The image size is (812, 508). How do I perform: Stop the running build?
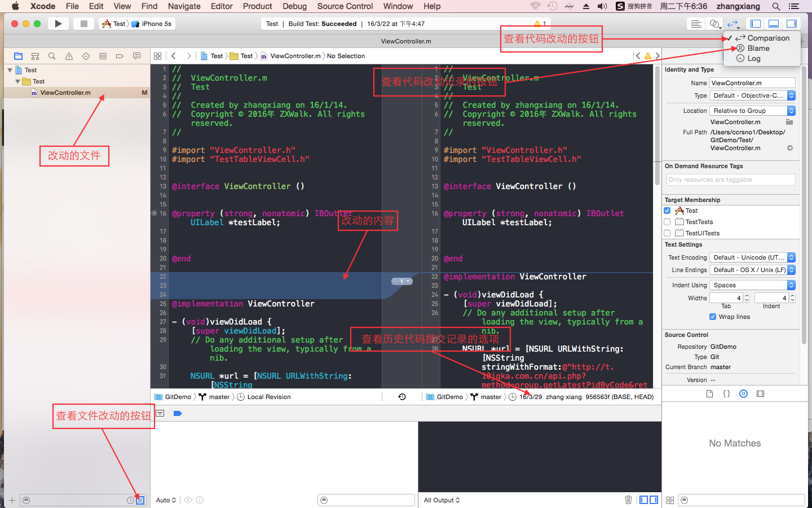click(x=83, y=24)
